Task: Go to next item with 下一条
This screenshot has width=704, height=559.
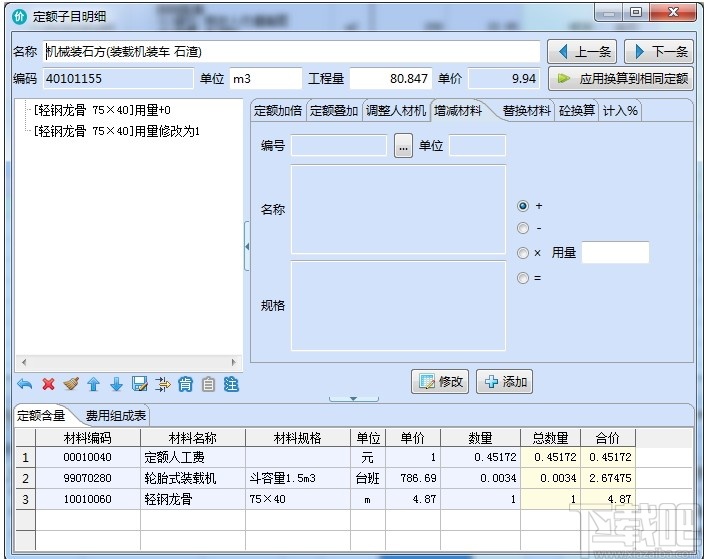Action: tap(659, 52)
